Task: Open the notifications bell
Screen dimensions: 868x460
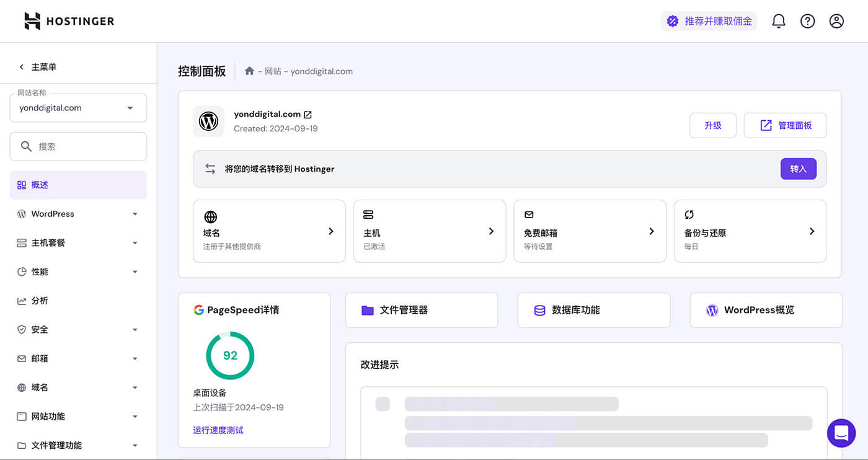Action: 779,21
